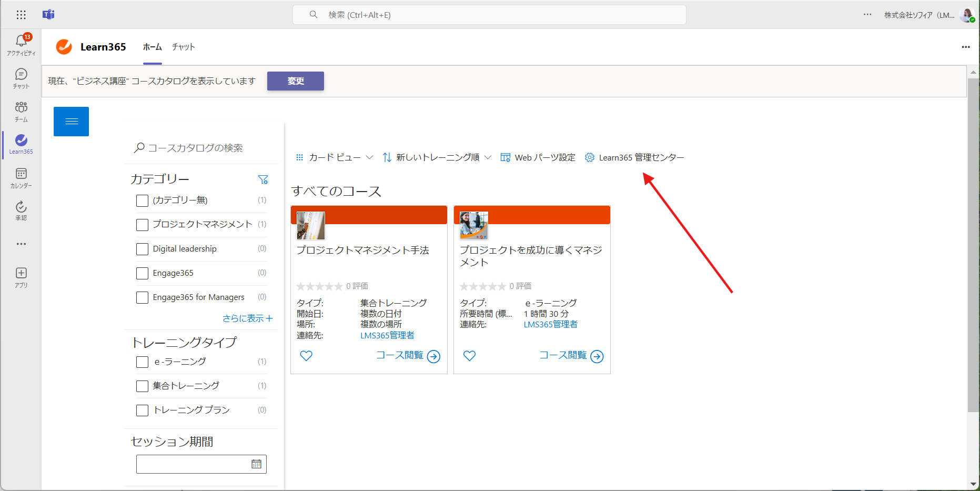This screenshot has width=980, height=491.
Task: Check the プロジェクトマネジメント category checkbox
Action: click(142, 225)
